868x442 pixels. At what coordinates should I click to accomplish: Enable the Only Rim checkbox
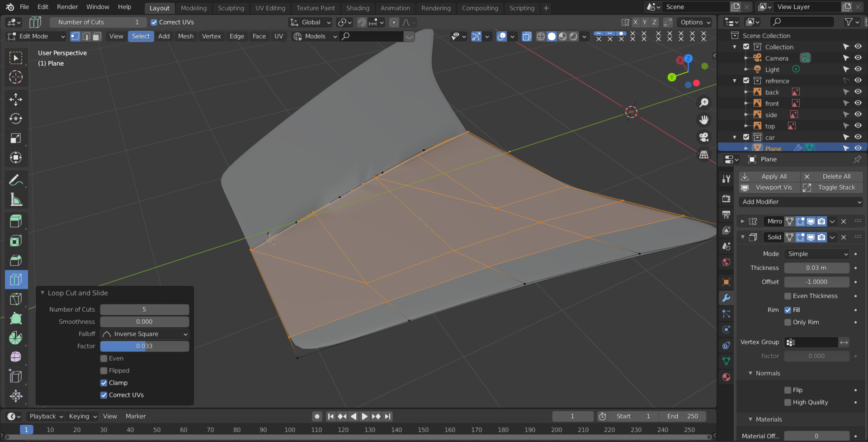tap(788, 322)
